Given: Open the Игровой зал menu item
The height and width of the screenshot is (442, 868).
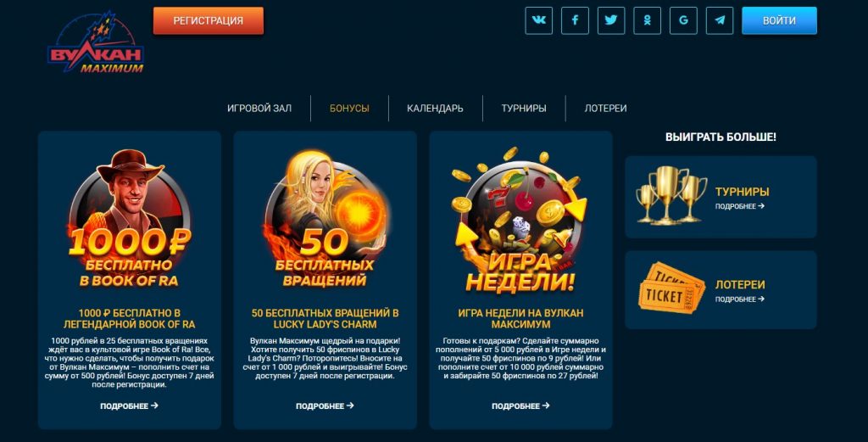Looking at the screenshot, I should [259, 109].
